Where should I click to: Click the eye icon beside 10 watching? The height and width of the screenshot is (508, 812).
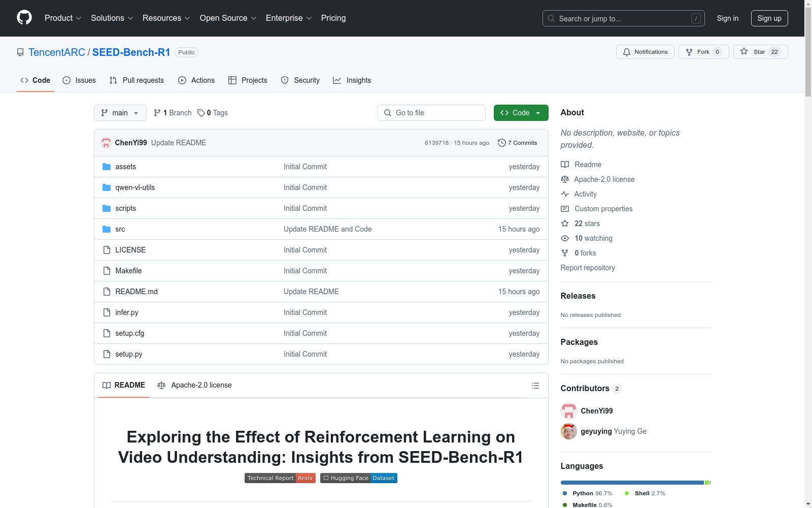[565, 238]
